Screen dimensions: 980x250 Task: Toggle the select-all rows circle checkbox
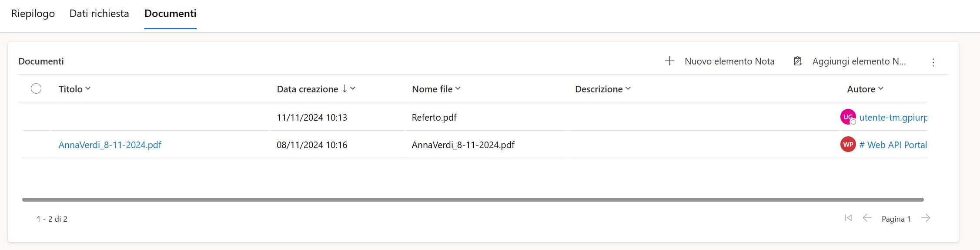[x=36, y=88]
